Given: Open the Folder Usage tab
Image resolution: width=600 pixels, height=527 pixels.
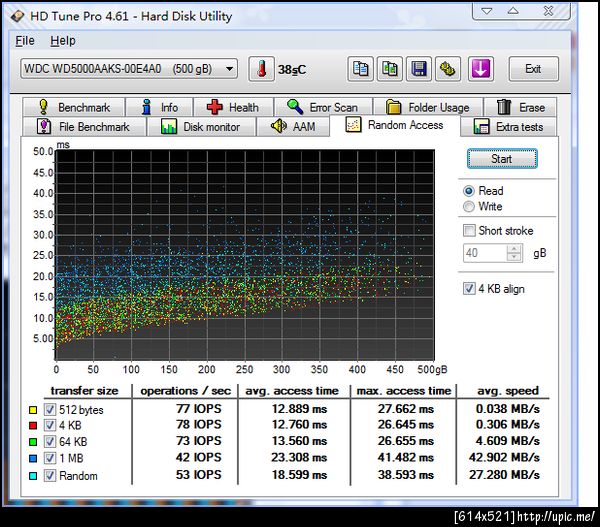Looking at the screenshot, I should [427, 107].
